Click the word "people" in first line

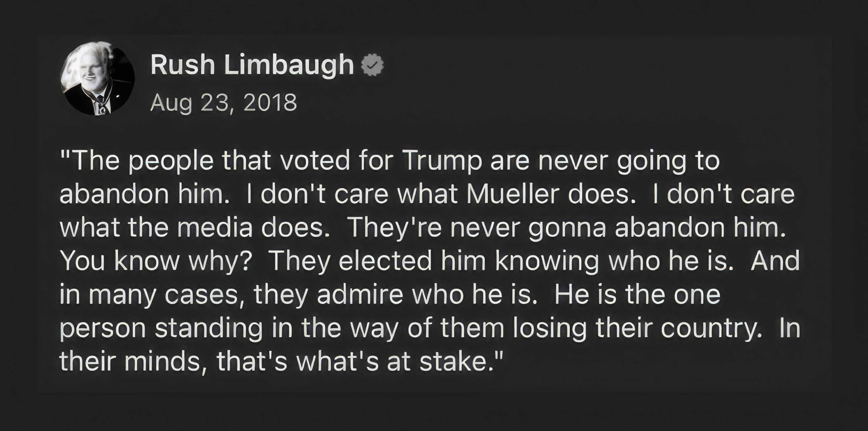tap(171, 162)
